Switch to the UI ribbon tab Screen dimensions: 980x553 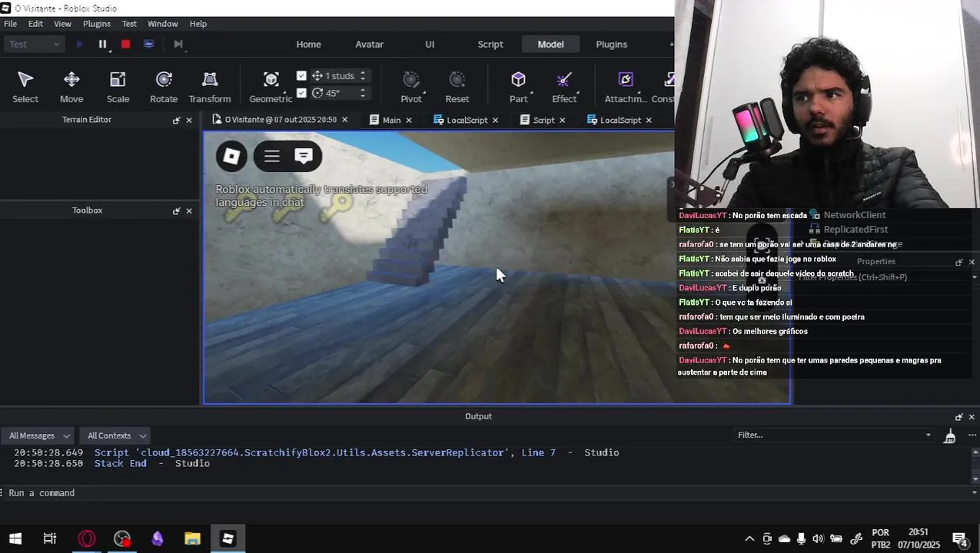tap(430, 44)
